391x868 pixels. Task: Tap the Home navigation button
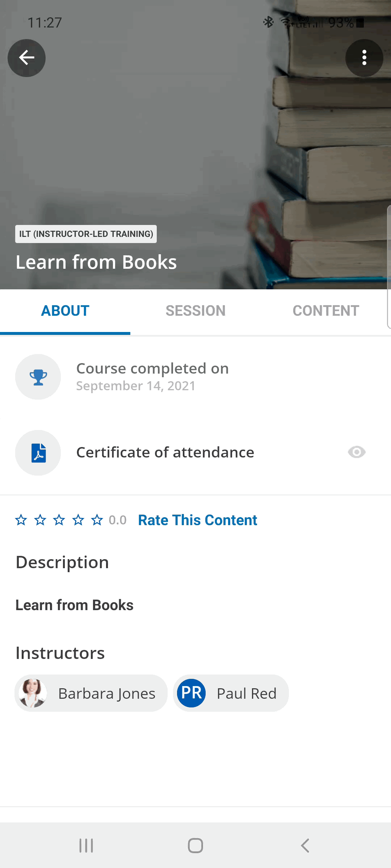[x=195, y=846]
